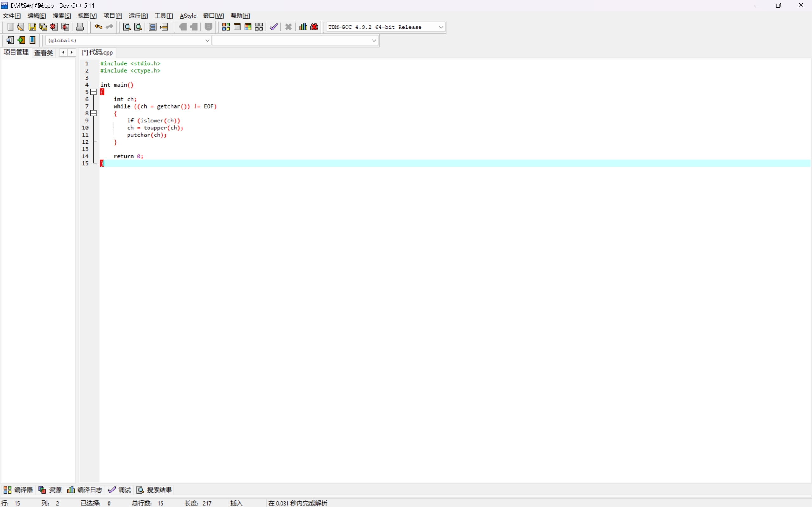Click the Compile and Run multicolor icon
Image resolution: width=812 pixels, height=507 pixels.
pyautogui.click(x=248, y=27)
